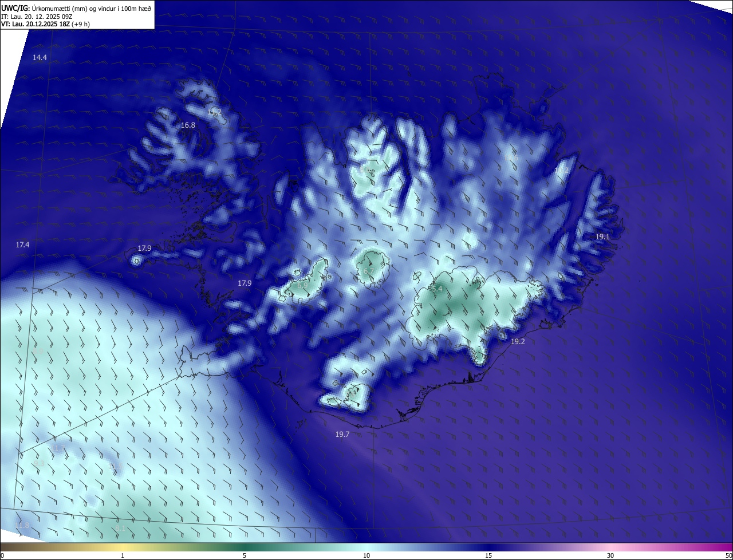This screenshot has height=560, width=733.
Task: Pick the yellow color above colorbar tick 1
Action: [123, 547]
